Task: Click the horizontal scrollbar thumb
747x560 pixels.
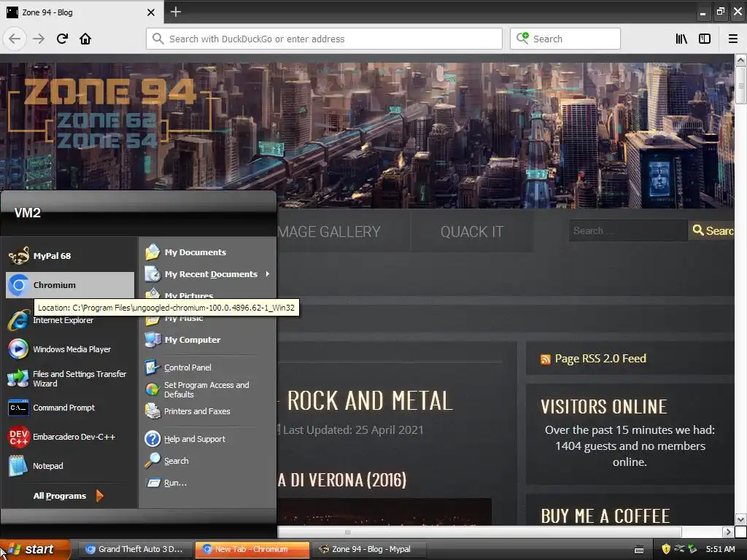Action: [x=479, y=532]
